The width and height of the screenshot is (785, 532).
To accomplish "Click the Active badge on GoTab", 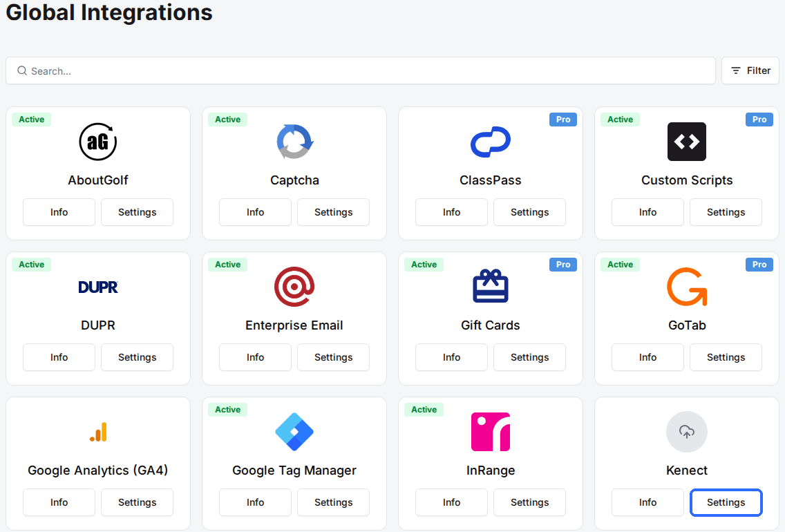I will 621,265.
